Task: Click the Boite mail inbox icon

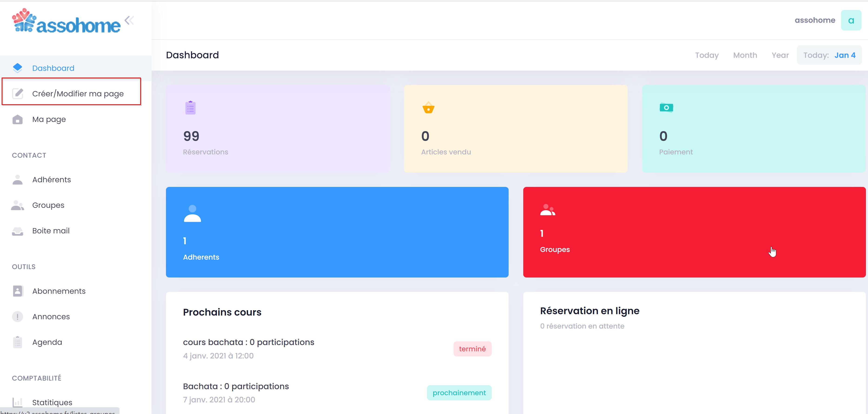Action: (17, 231)
